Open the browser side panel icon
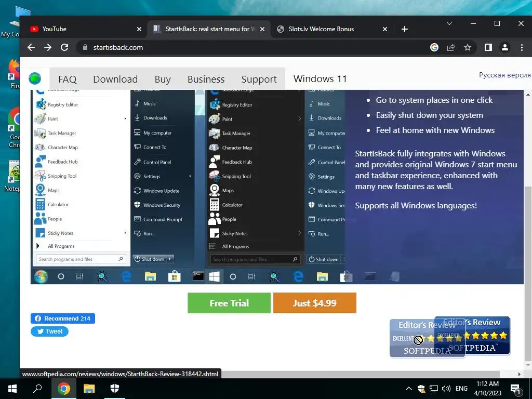Viewport: 532px width, 399px height. coord(488,47)
